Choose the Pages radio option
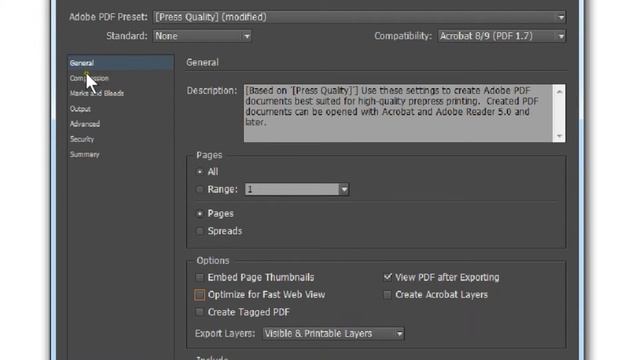This screenshot has width=640, height=360. 200,213
